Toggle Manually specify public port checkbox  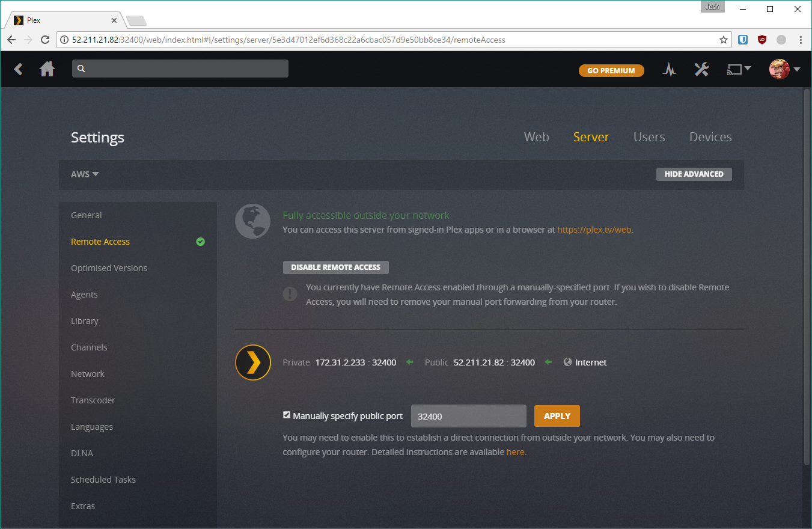click(x=287, y=415)
